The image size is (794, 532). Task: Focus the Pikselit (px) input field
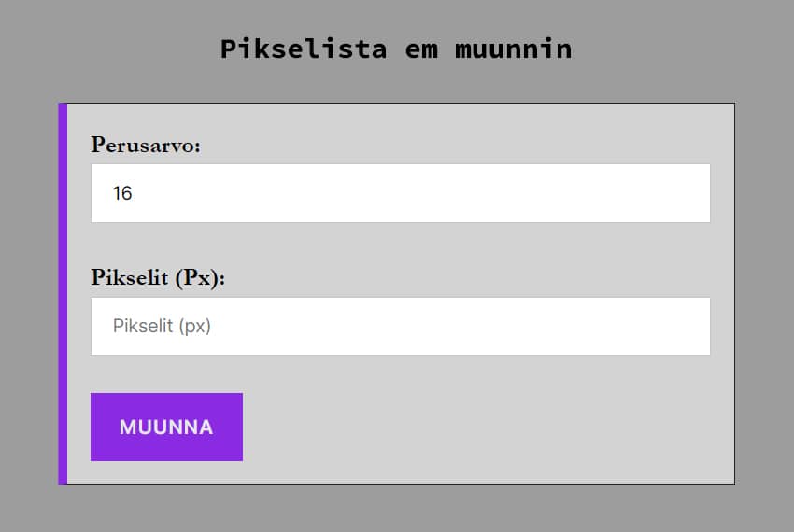coord(400,326)
